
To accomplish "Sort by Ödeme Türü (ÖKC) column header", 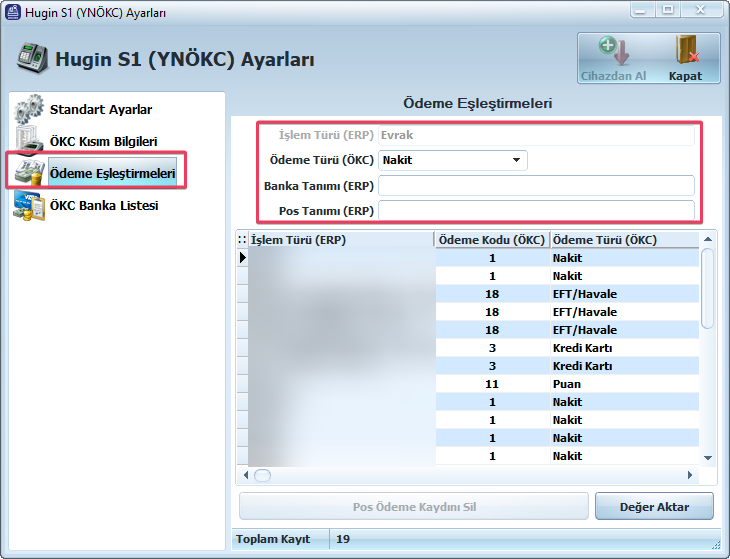I will 625,240.
